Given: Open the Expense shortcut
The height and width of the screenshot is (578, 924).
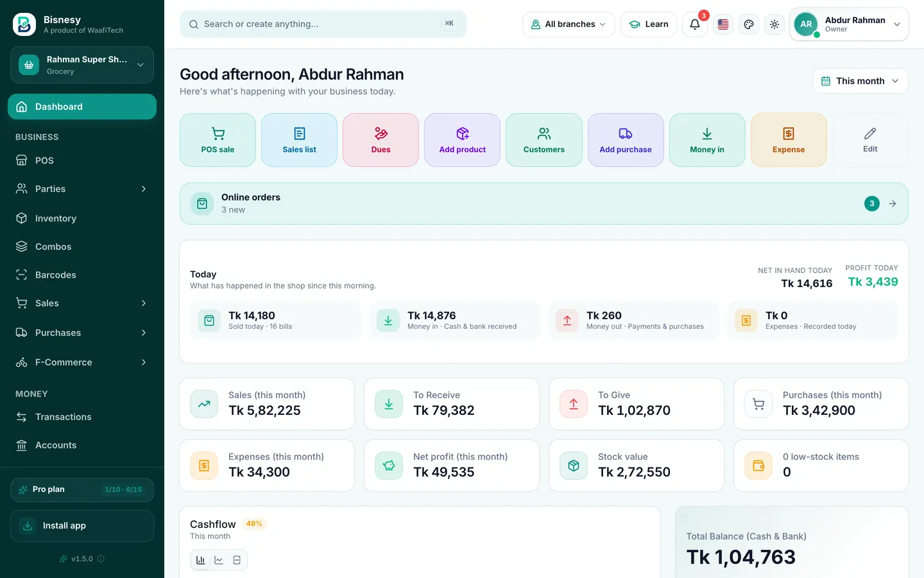Looking at the screenshot, I should click(x=789, y=140).
